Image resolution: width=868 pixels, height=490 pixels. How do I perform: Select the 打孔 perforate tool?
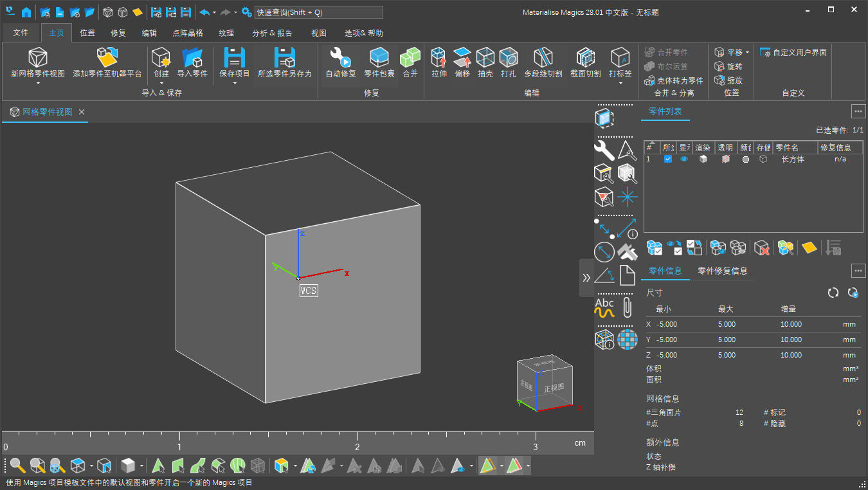[x=509, y=62]
